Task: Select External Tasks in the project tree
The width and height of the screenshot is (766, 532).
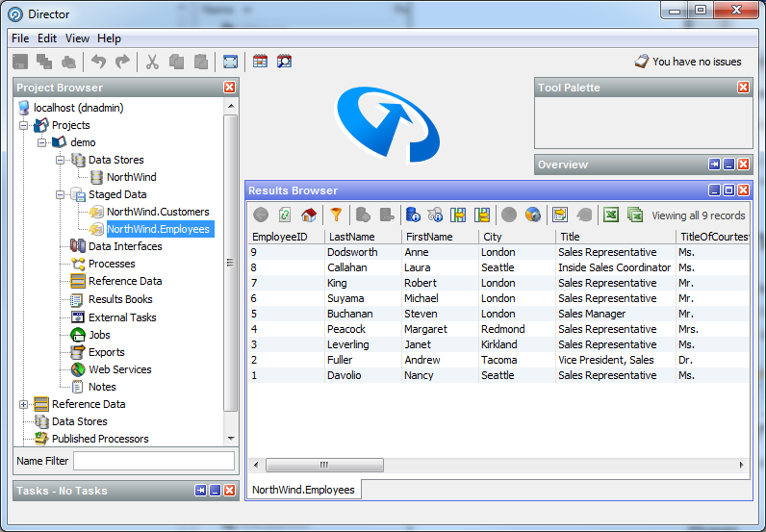Action: tap(122, 317)
